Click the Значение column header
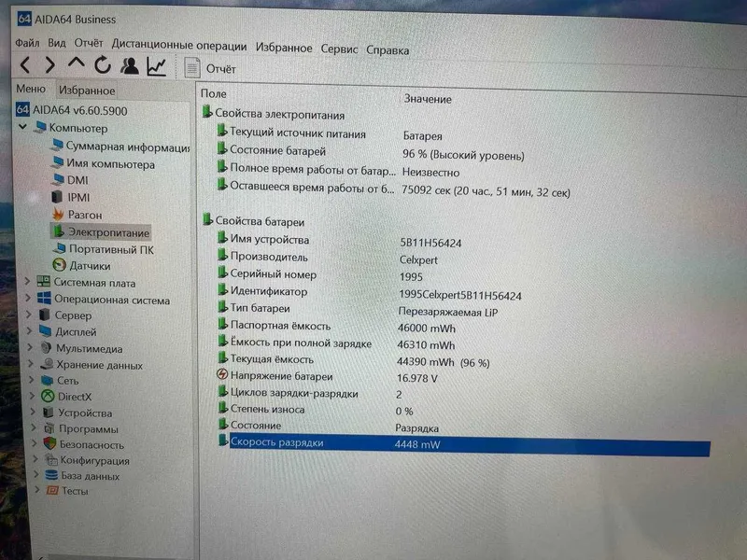 click(428, 99)
